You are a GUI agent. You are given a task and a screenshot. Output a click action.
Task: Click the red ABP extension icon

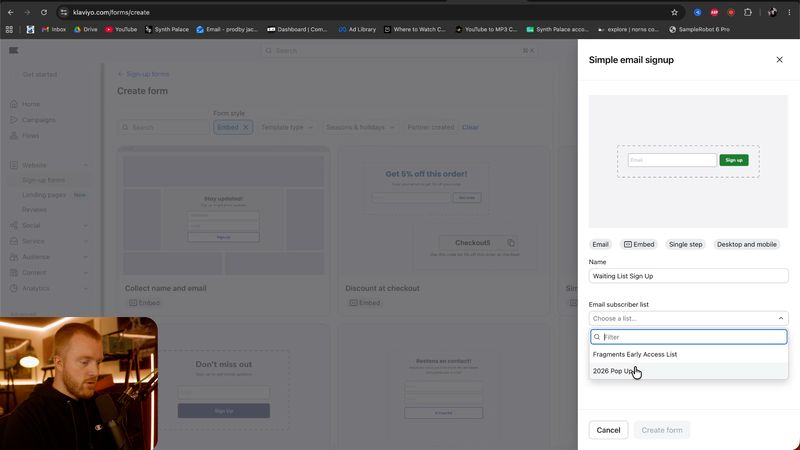(714, 12)
